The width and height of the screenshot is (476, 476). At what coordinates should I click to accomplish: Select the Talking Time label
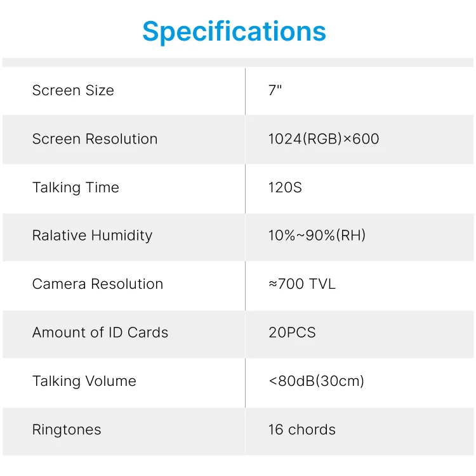tap(76, 188)
